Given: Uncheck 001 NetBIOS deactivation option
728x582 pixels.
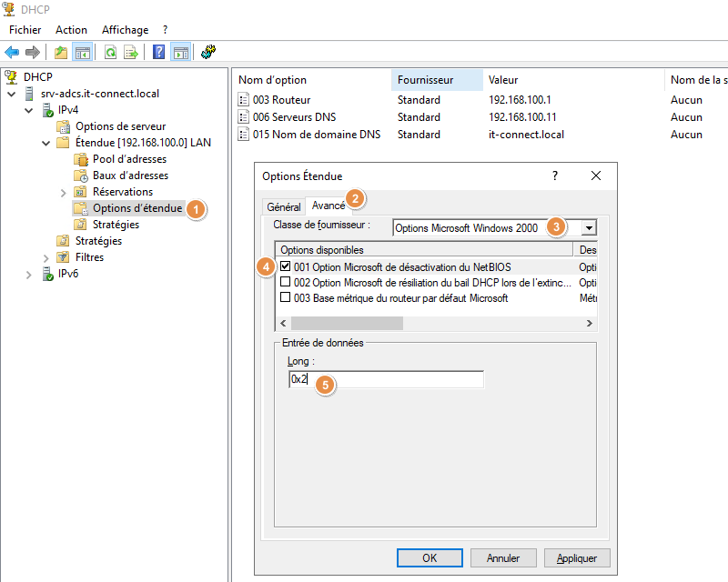Looking at the screenshot, I should pyautogui.click(x=285, y=266).
